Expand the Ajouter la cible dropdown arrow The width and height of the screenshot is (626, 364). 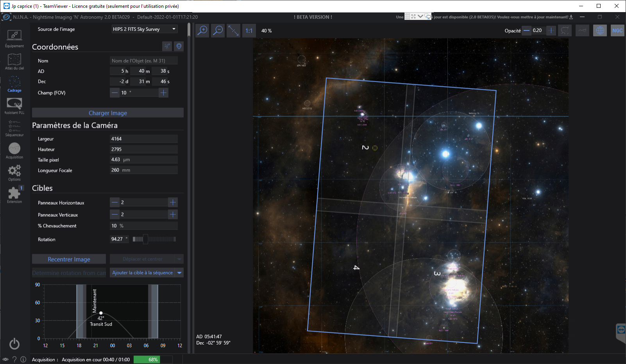pos(180,273)
